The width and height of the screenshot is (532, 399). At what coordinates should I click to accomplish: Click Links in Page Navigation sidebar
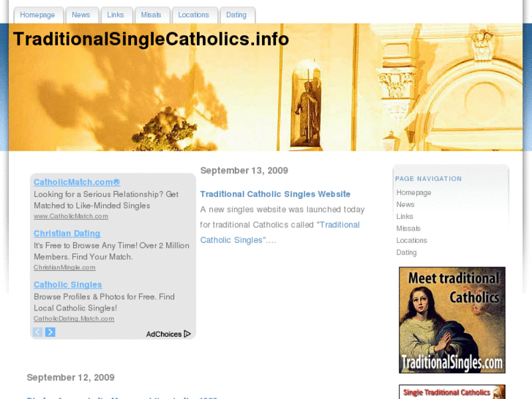click(x=405, y=217)
